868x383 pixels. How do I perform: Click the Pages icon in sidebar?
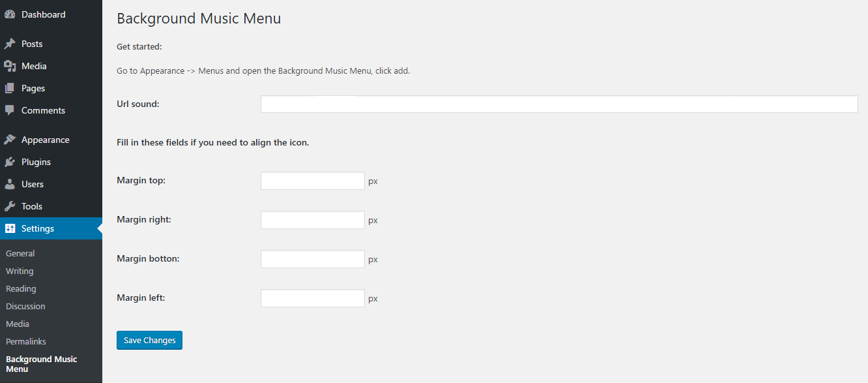[10, 88]
